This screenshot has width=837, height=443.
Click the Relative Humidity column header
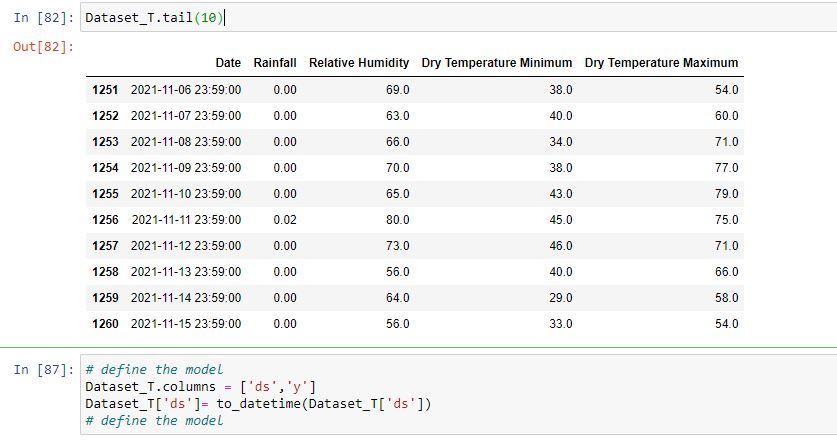(359, 62)
